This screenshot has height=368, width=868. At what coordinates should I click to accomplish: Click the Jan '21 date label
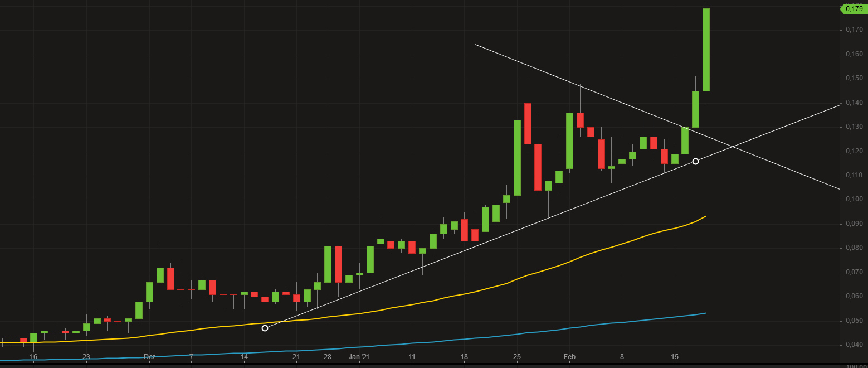pyautogui.click(x=359, y=356)
